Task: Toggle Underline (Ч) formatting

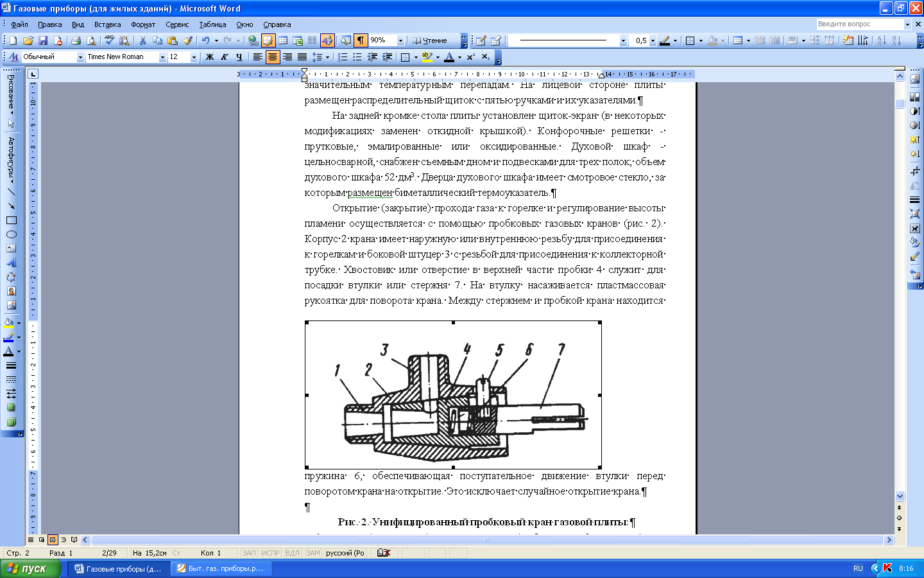Action: coord(239,57)
